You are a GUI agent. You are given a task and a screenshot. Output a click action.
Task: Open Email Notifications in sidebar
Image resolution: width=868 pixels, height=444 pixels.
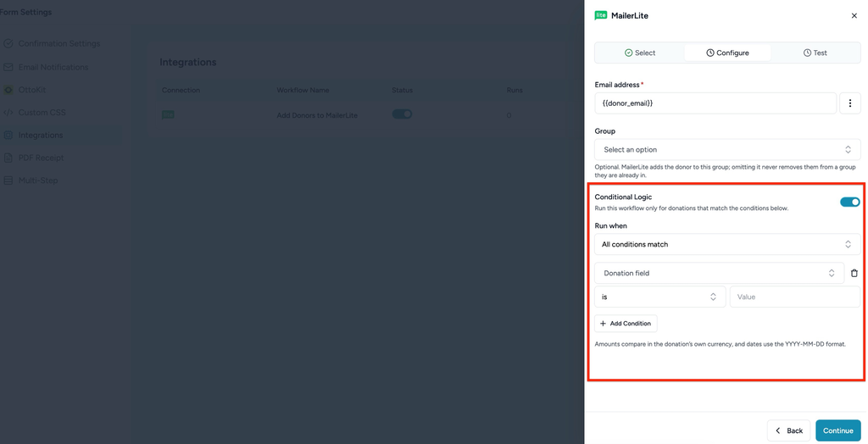pyautogui.click(x=53, y=67)
